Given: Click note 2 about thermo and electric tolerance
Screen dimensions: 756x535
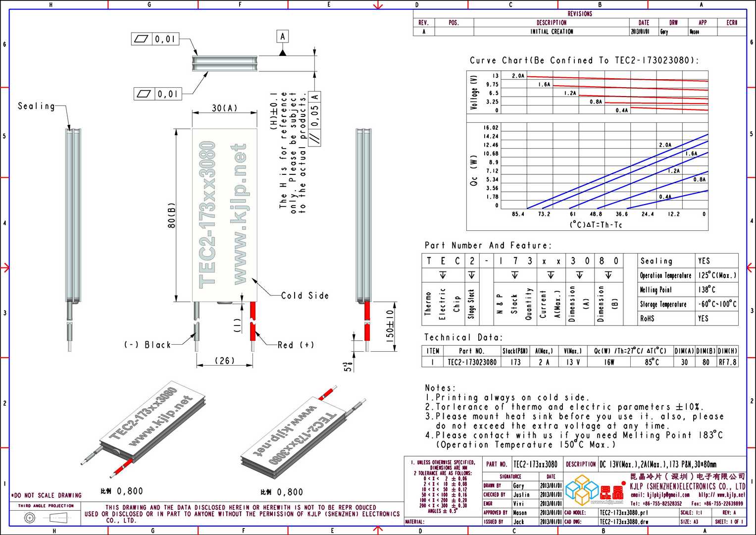Looking at the screenshot, I should 564,407.
